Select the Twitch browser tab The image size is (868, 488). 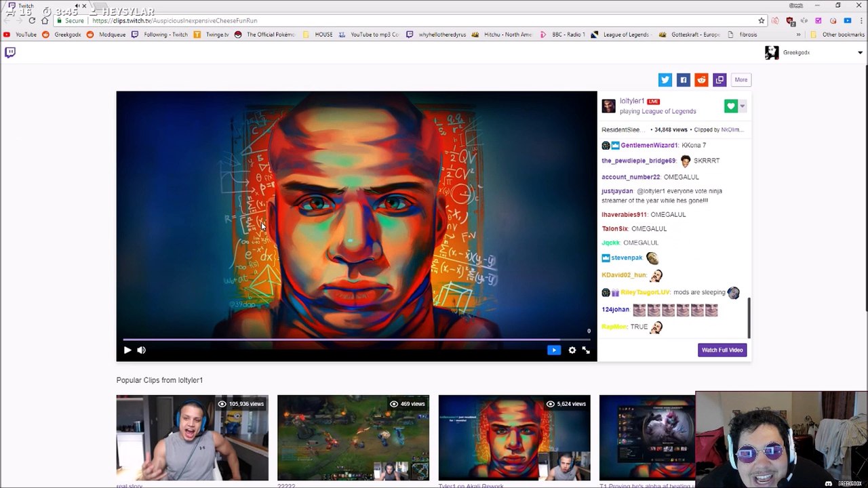click(x=46, y=6)
